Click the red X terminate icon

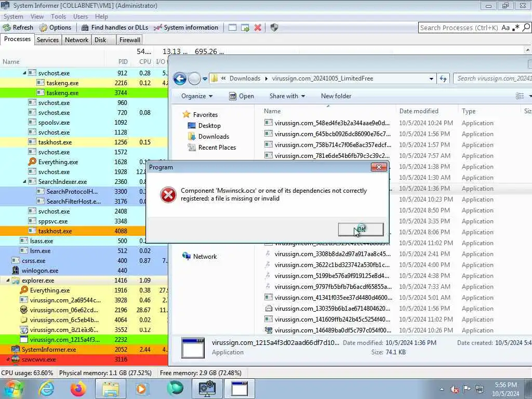pyautogui.click(x=258, y=28)
